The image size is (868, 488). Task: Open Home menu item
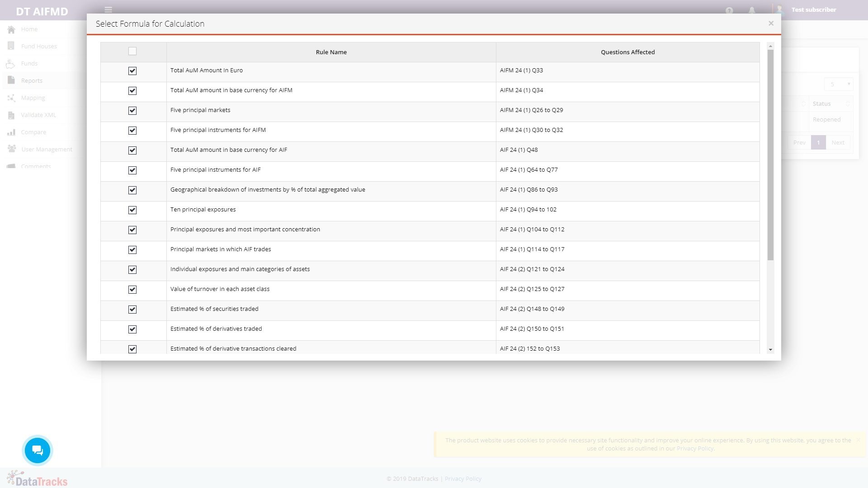tap(29, 29)
